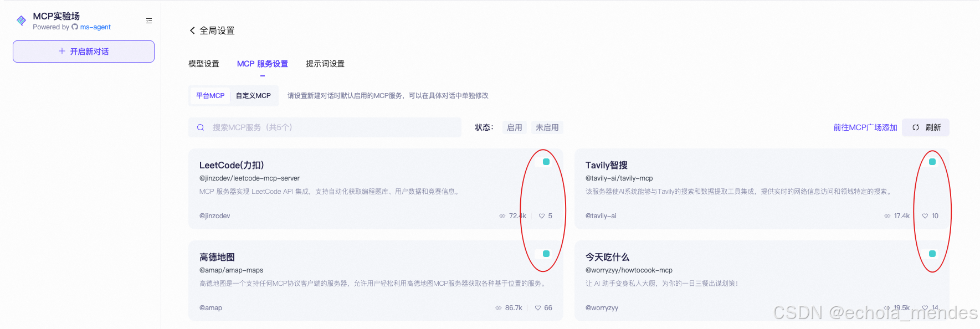The width and height of the screenshot is (980, 329).
Task: Click the views eye icon on LeetCode card
Action: 502,216
